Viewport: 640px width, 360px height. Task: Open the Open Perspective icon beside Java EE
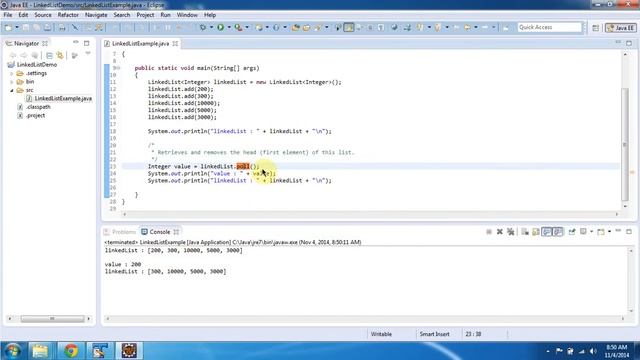[596, 27]
